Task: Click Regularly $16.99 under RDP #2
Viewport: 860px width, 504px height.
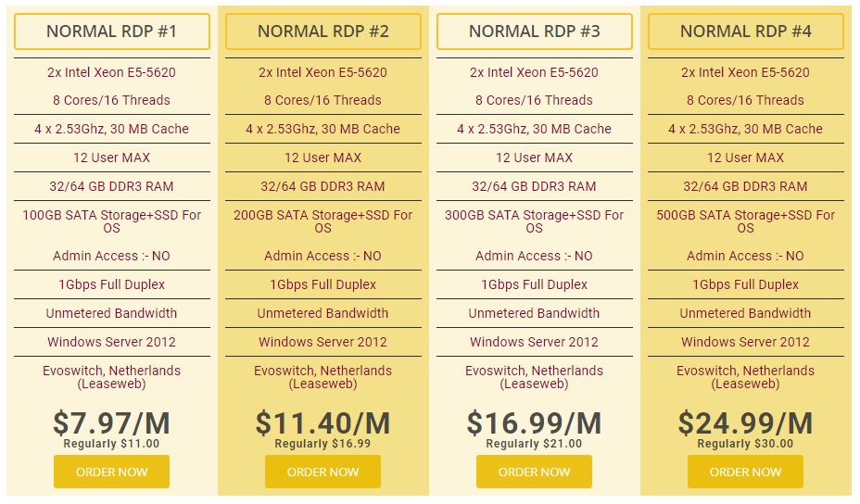Action: (x=322, y=444)
